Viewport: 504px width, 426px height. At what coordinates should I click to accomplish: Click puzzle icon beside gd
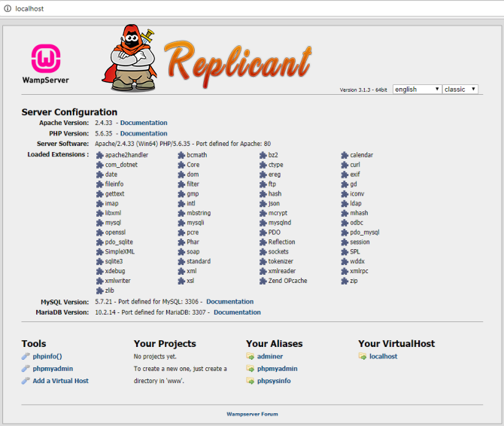click(345, 184)
